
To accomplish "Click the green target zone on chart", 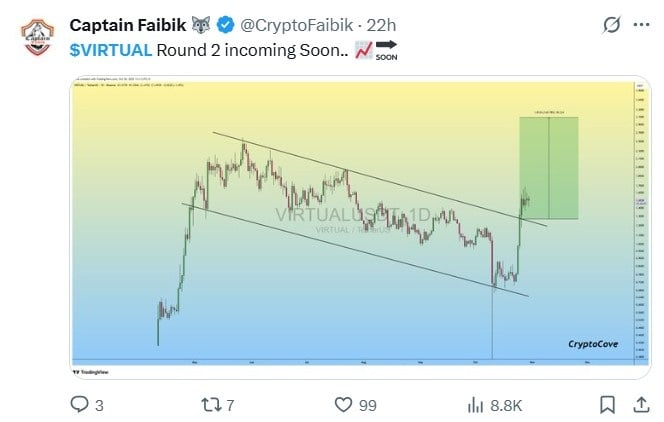I will (548, 168).
